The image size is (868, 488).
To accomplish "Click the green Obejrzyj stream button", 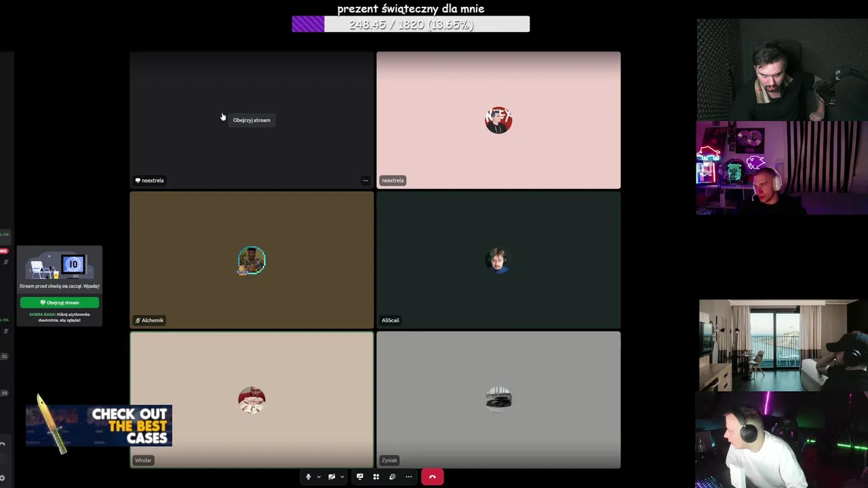I will [x=60, y=302].
